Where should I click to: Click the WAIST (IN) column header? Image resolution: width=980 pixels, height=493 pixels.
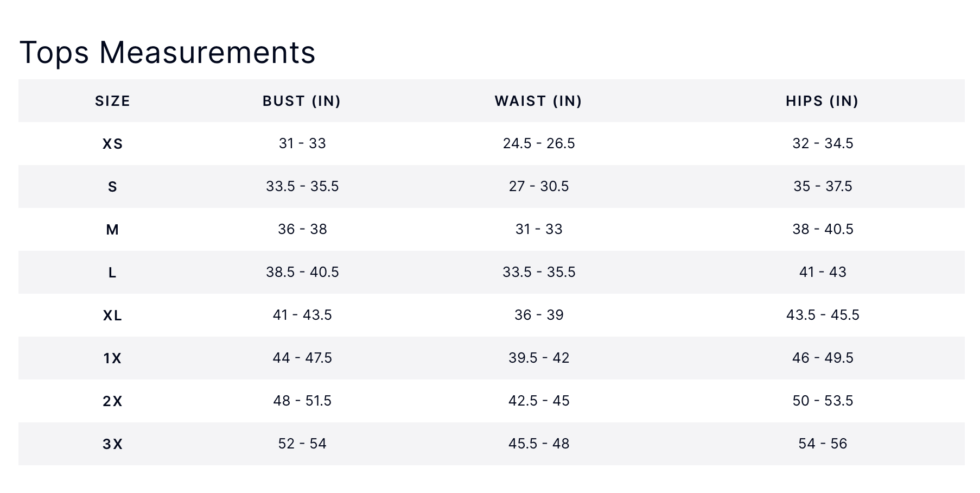[538, 101]
